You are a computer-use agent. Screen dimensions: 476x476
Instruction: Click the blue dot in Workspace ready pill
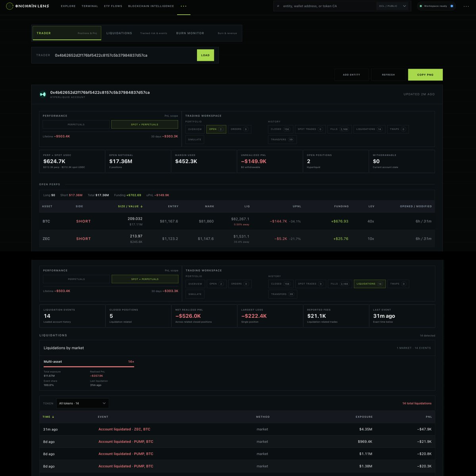452,6
